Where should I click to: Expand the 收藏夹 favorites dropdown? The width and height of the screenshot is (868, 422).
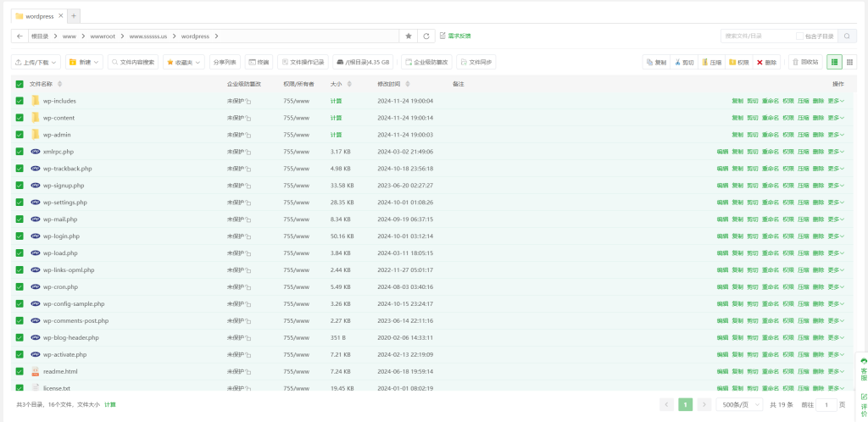[184, 63]
